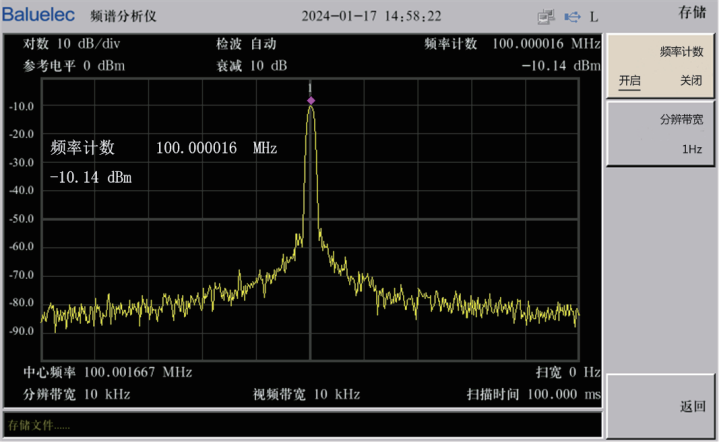Select the 扫宽 0 Hz readout

(x=567, y=372)
